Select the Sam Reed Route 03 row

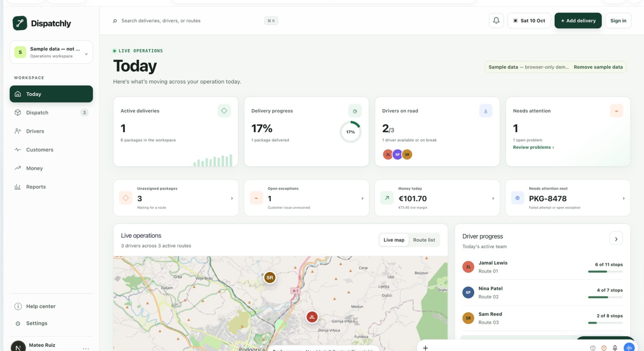pyautogui.click(x=542, y=318)
